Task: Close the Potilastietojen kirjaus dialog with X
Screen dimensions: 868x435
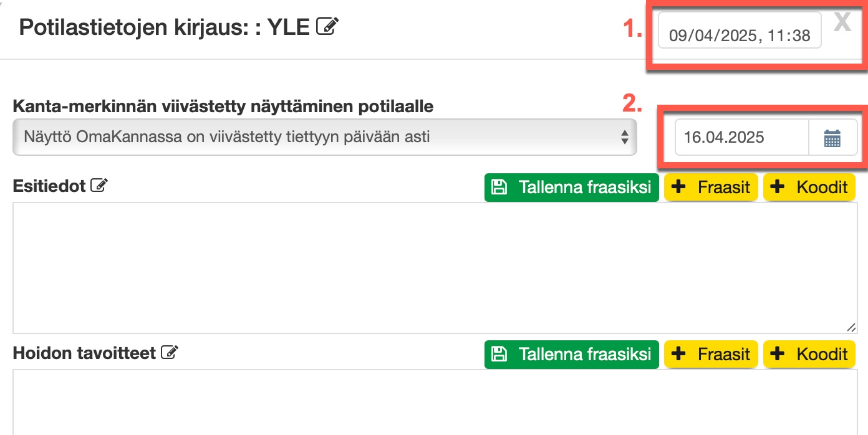Action: (x=842, y=23)
